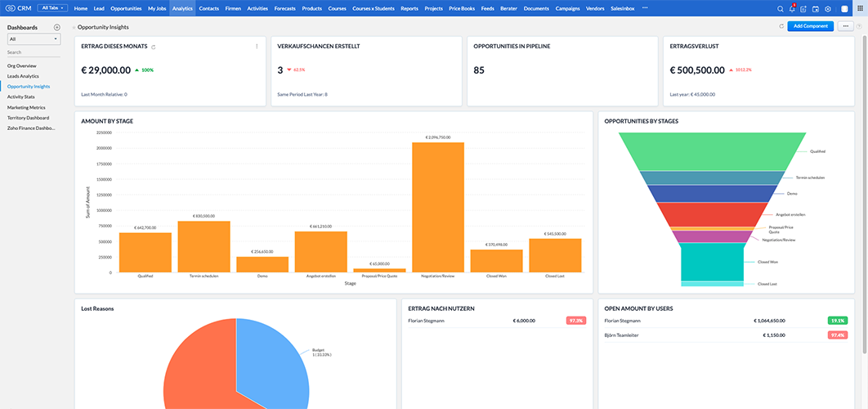
Task: Open the Products tab
Action: click(x=311, y=9)
